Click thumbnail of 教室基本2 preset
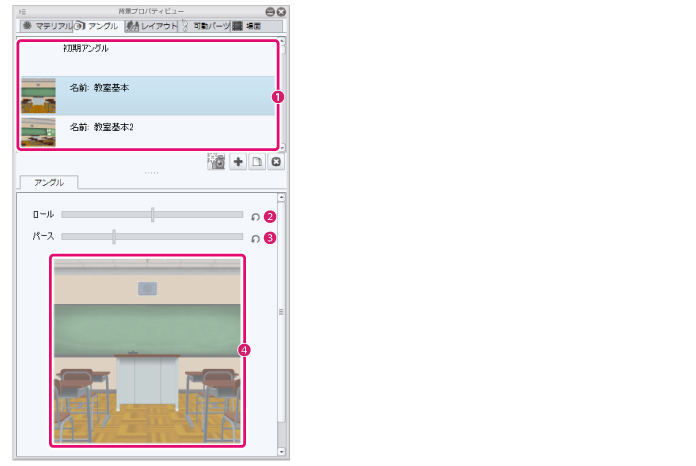The width and height of the screenshot is (696, 466). (38, 132)
